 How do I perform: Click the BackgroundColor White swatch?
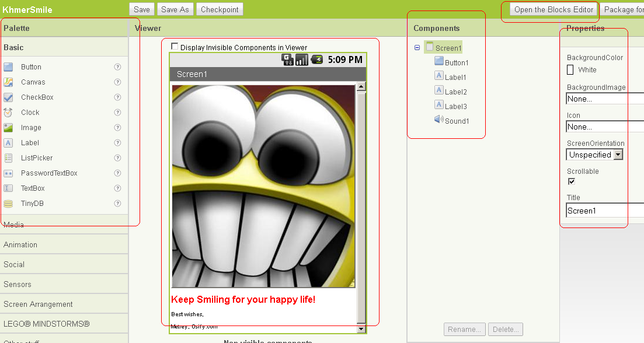point(570,70)
